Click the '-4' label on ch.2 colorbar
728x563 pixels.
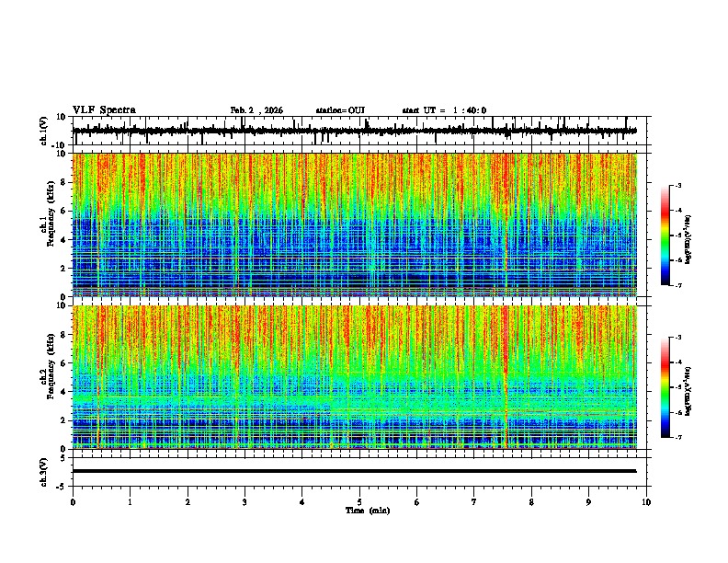[678, 362]
